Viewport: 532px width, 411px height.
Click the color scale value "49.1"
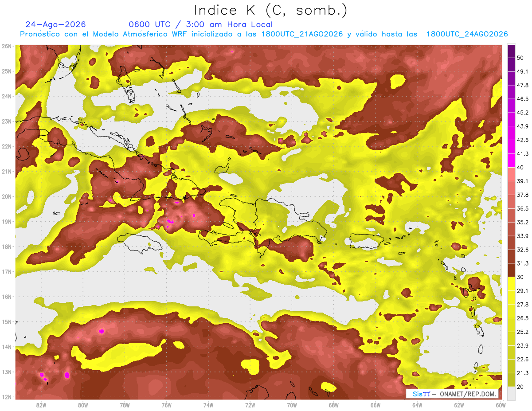tap(523, 71)
